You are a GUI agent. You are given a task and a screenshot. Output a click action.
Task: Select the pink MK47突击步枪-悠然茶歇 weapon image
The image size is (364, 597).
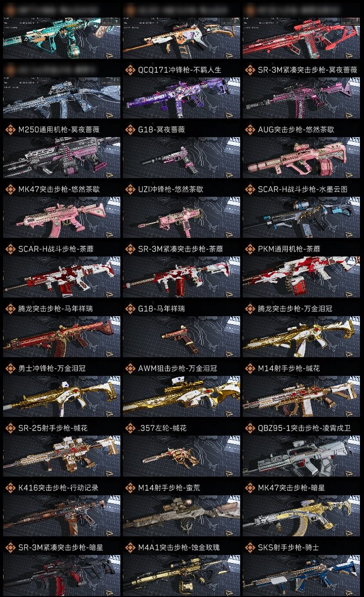[x=62, y=218]
